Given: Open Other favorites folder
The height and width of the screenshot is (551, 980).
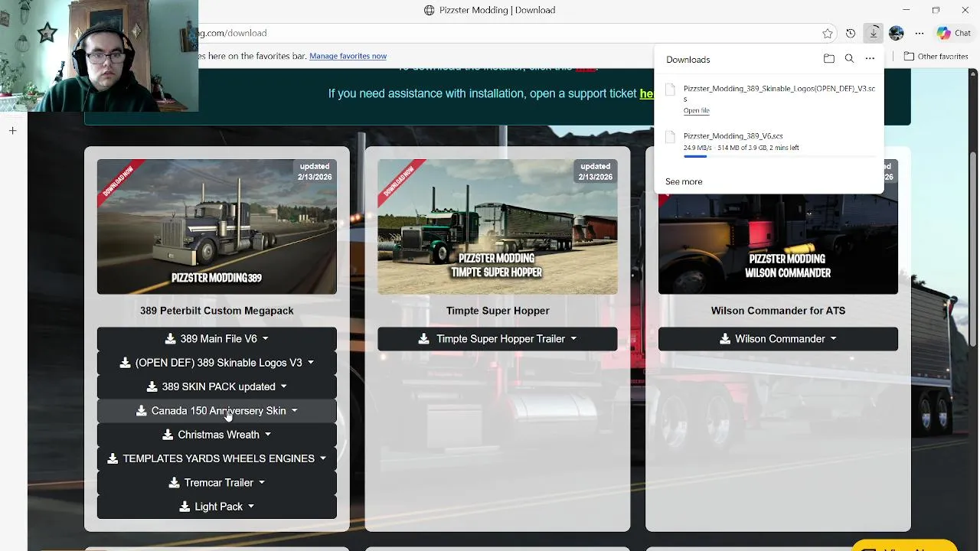Looking at the screenshot, I should pyautogui.click(x=936, y=56).
